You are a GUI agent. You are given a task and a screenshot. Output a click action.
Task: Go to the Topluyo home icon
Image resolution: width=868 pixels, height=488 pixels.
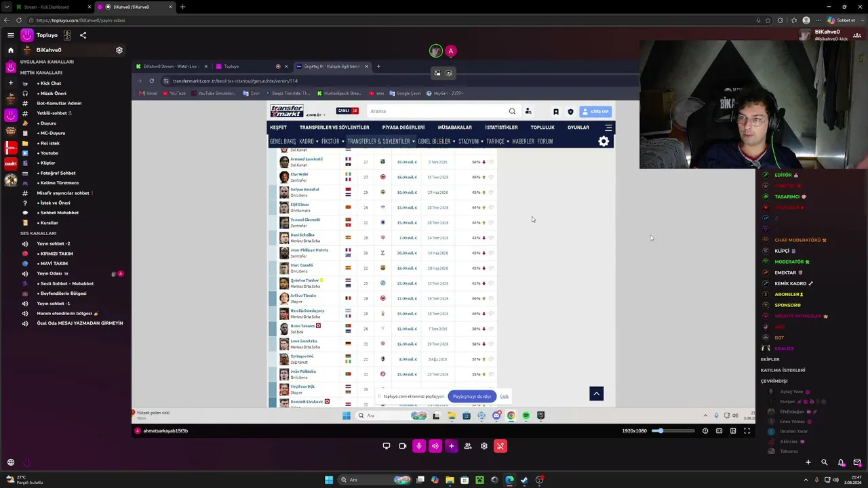point(10,50)
